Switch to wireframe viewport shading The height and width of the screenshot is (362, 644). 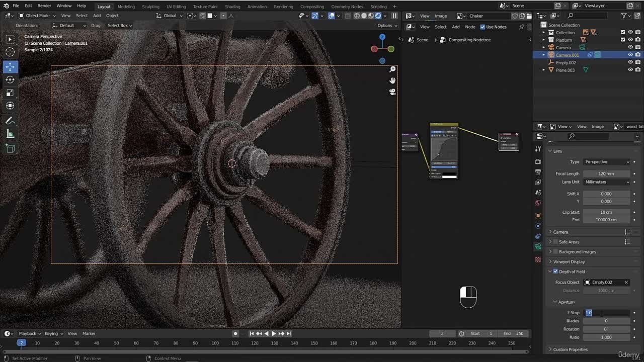[357, 16]
